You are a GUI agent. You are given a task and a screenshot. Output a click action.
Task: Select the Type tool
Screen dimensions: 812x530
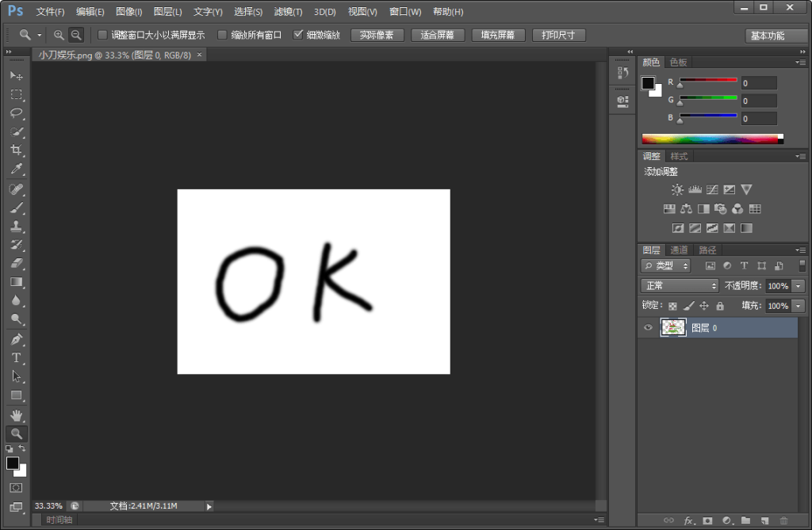click(16, 358)
